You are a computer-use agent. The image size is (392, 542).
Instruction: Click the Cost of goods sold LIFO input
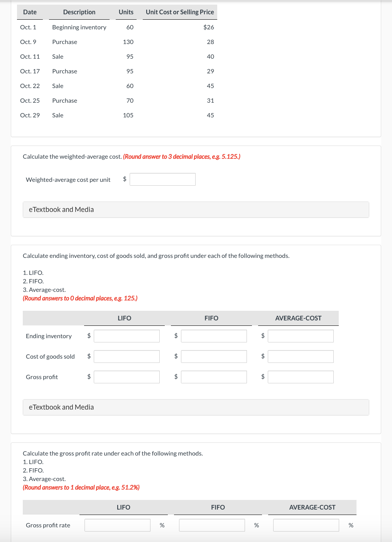coord(127,356)
